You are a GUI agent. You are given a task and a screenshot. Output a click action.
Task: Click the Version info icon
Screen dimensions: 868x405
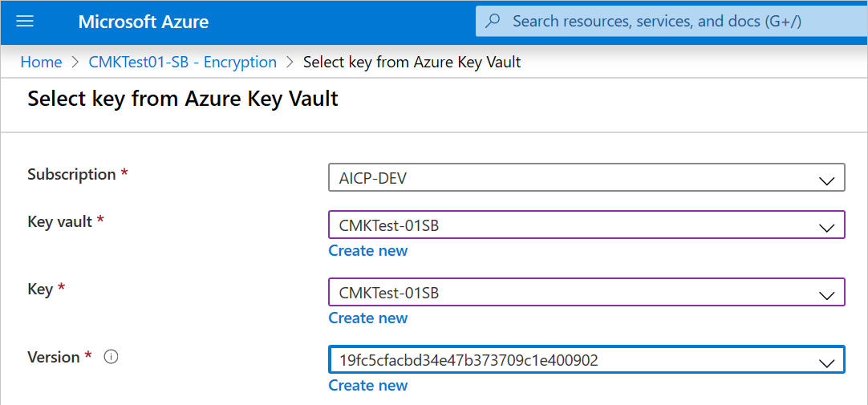click(x=112, y=358)
